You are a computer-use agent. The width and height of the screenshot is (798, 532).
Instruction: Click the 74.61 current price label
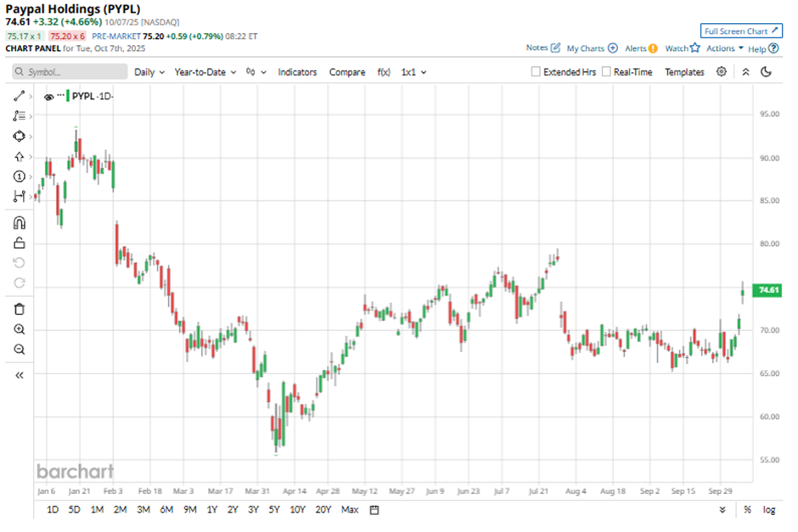pos(767,290)
